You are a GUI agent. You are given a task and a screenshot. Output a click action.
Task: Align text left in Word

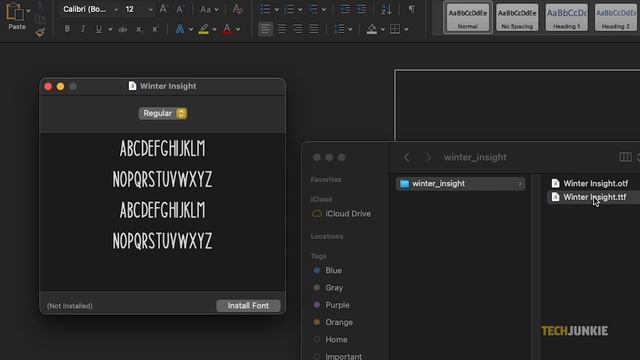[x=265, y=29]
